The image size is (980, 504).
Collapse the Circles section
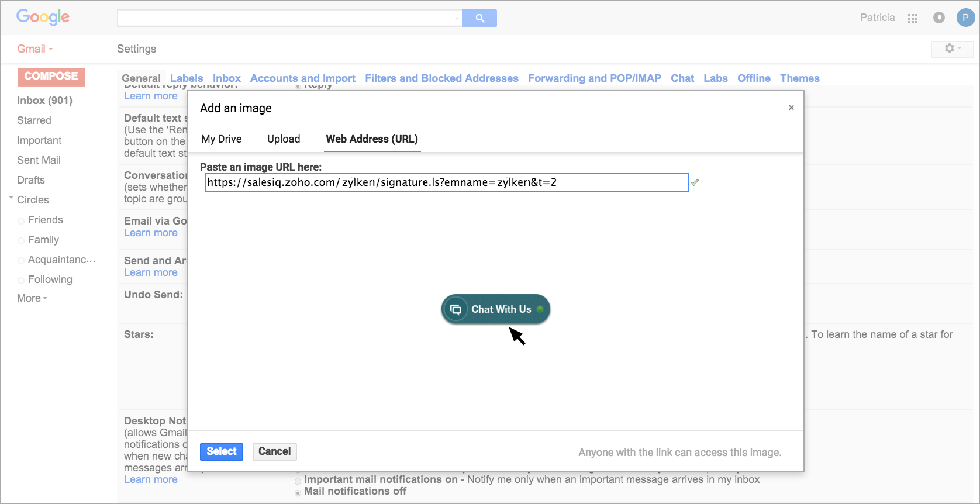11,199
